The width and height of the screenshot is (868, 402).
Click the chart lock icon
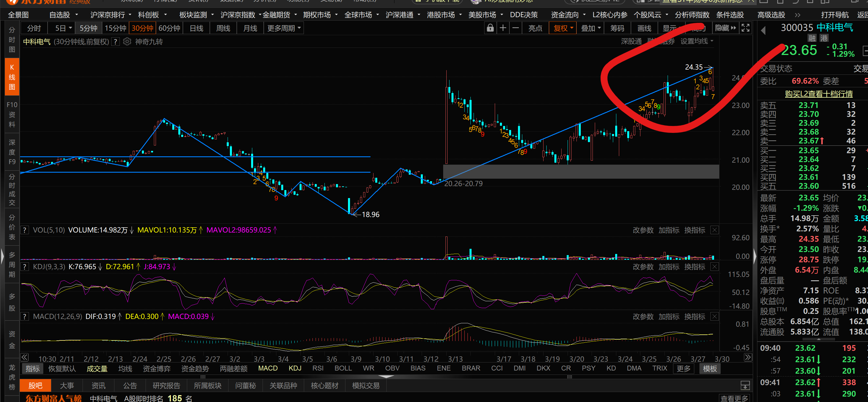490,28
